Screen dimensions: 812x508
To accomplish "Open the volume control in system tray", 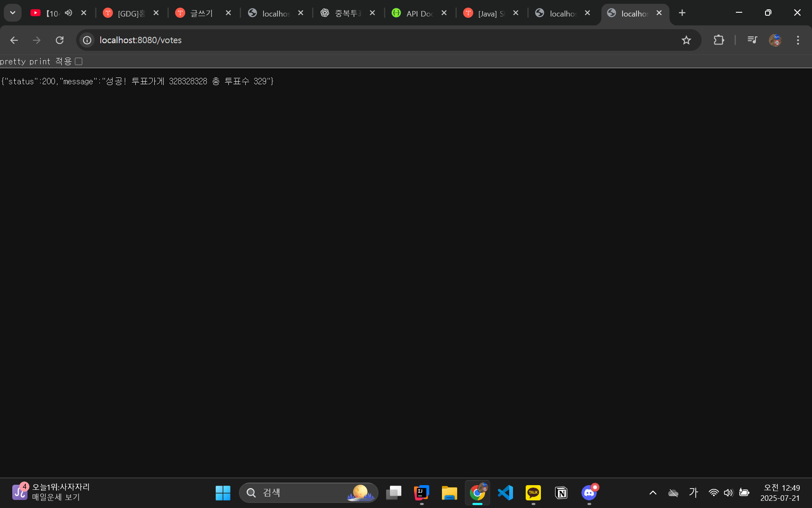I will 728,493.
